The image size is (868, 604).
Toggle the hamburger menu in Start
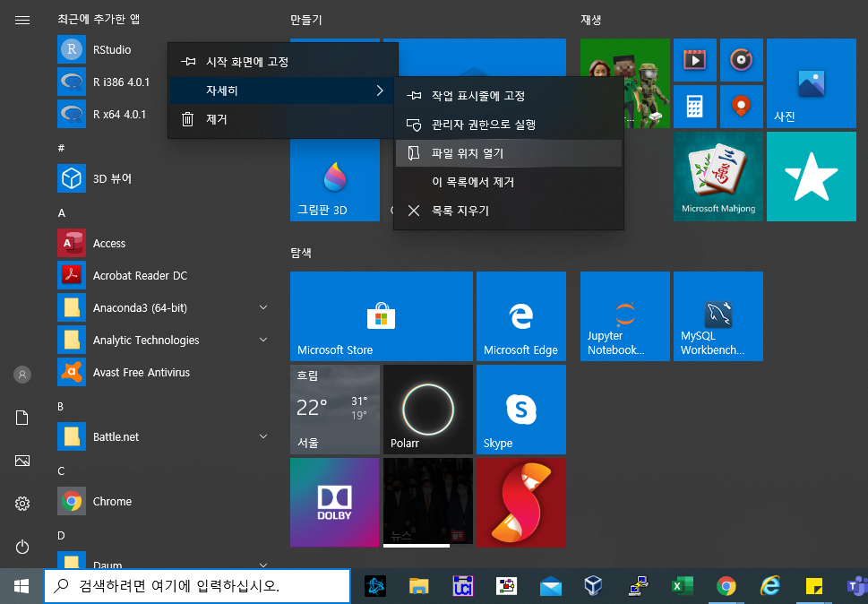pyautogui.click(x=22, y=20)
